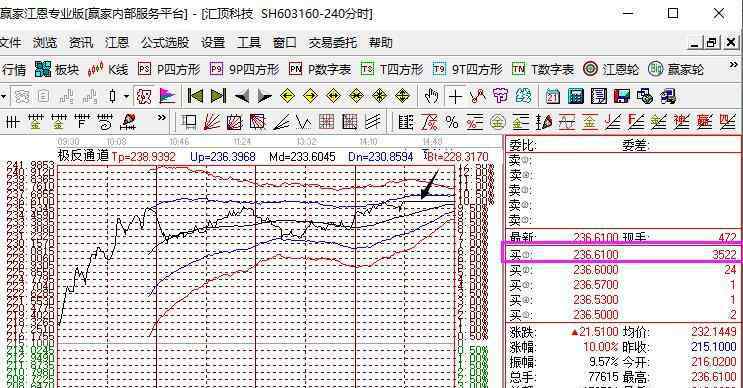Restore the inner chart document window
Image resolution: width=743 pixels, height=388 pixels.
[x=711, y=43]
